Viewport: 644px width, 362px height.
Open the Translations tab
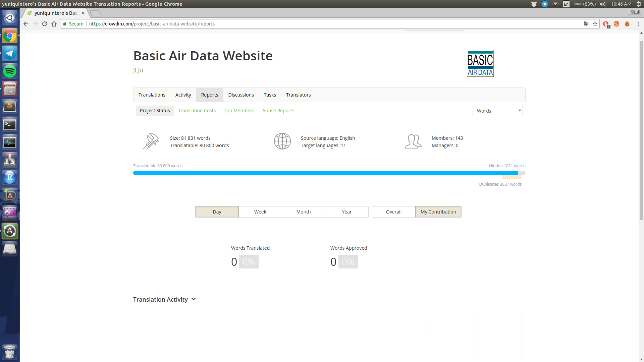pyautogui.click(x=152, y=95)
